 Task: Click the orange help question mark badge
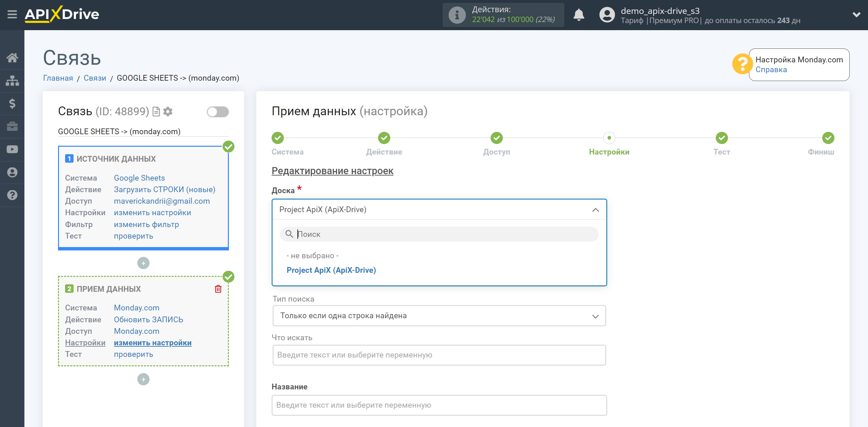742,64
